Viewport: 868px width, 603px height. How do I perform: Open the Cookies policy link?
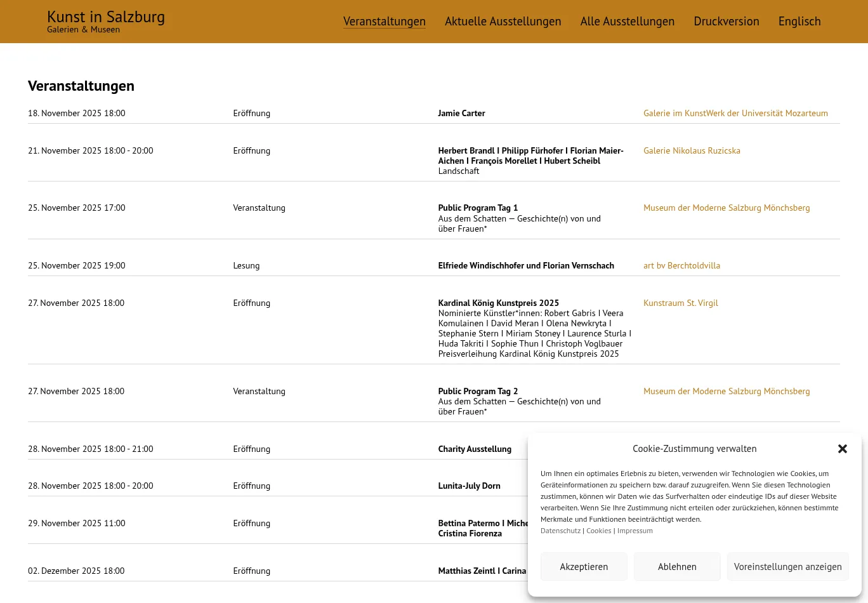[x=598, y=531]
